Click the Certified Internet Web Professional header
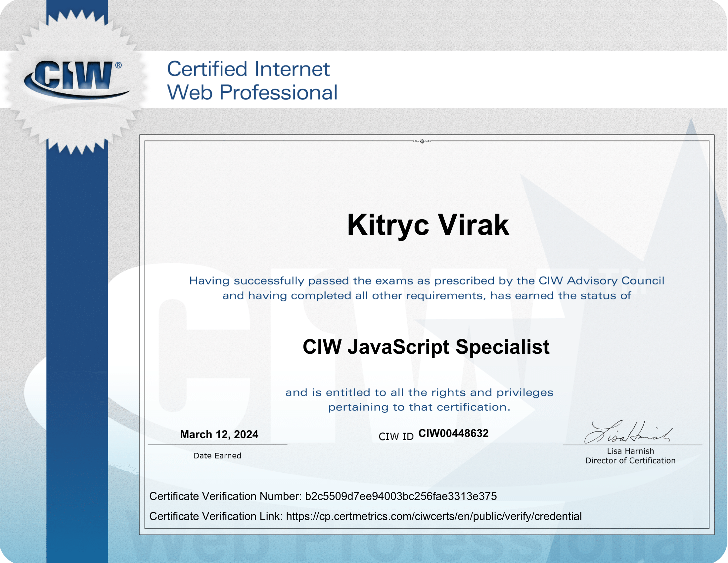Image resolution: width=728 pixels, height=563 pixels. (253, 80)
